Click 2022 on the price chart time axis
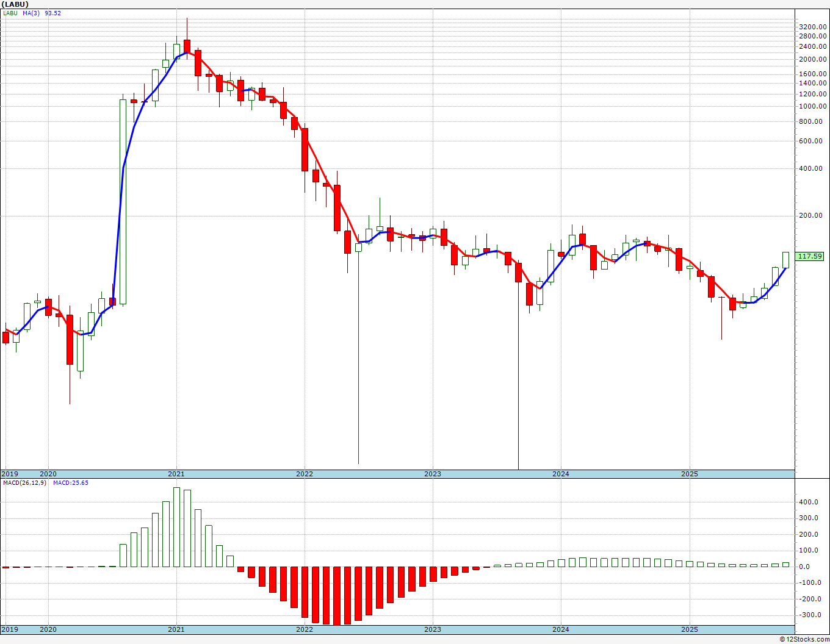Screen dimensions: 830x644 point(304,474)
